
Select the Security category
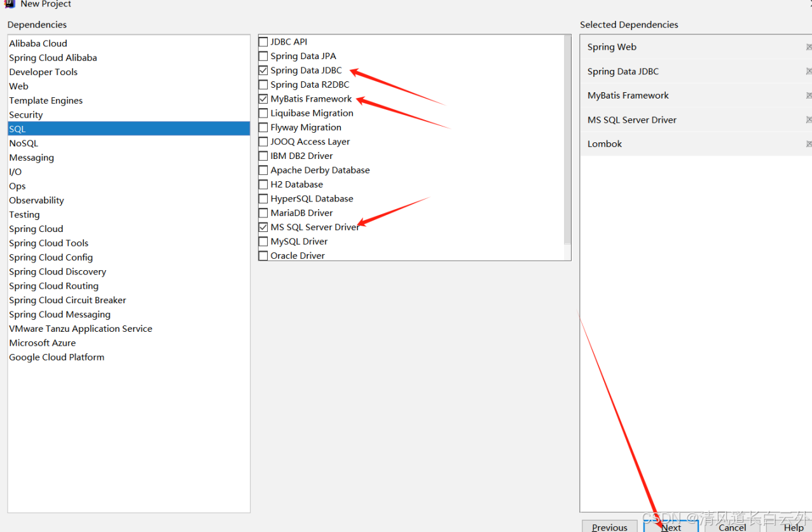tap(129, 115)
